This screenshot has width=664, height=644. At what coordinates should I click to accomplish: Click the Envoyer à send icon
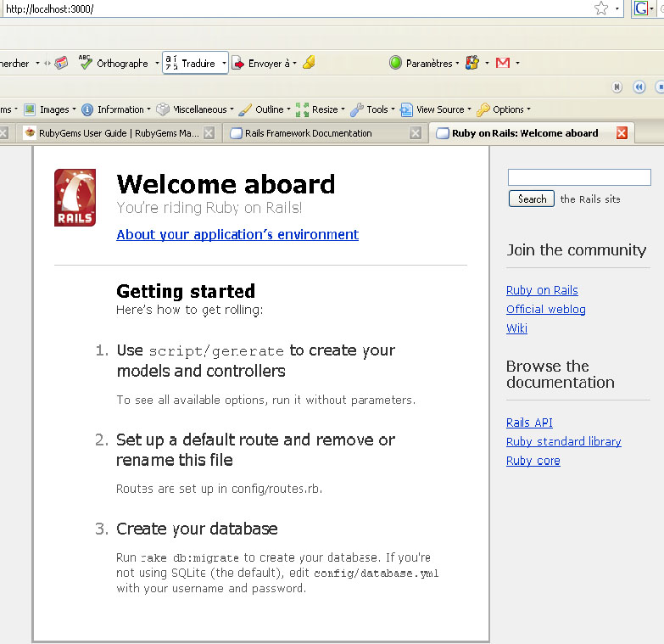click(x=238, y=64)
